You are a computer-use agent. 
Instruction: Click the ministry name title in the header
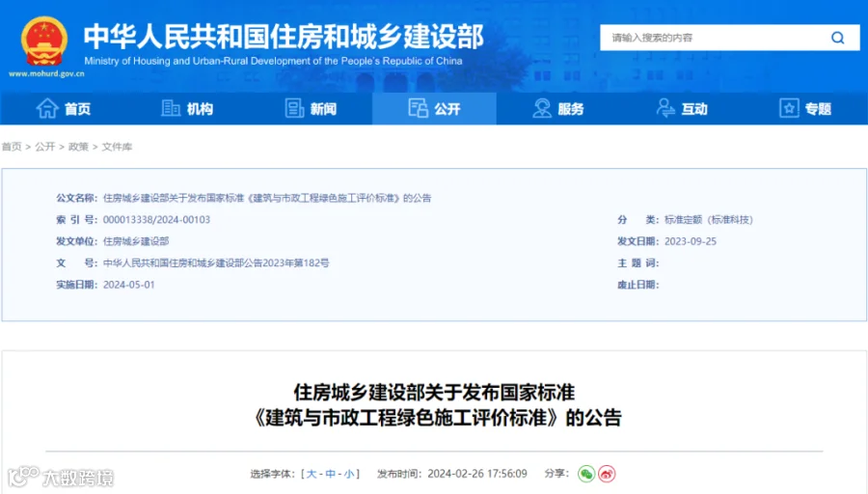tap(284, 36)
